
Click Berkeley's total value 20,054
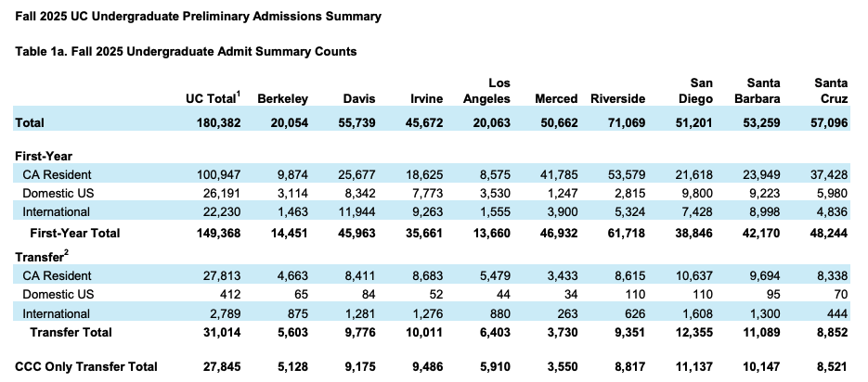point(290,122)
